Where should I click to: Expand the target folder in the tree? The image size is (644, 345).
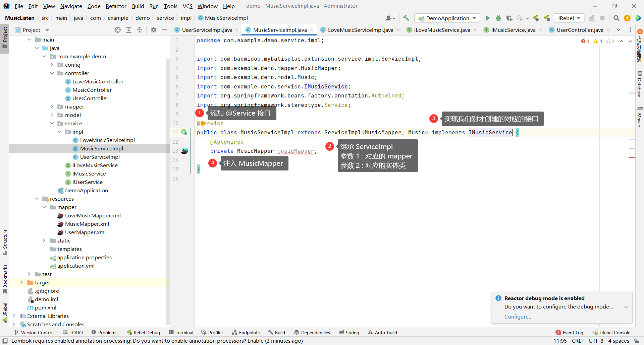pyautogui.click(x=21, y=282)
